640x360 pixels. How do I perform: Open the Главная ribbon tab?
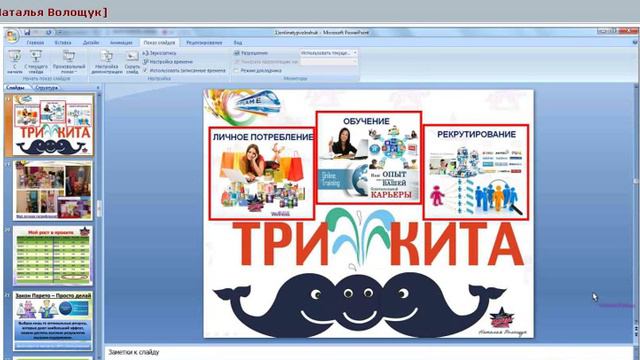35,42
